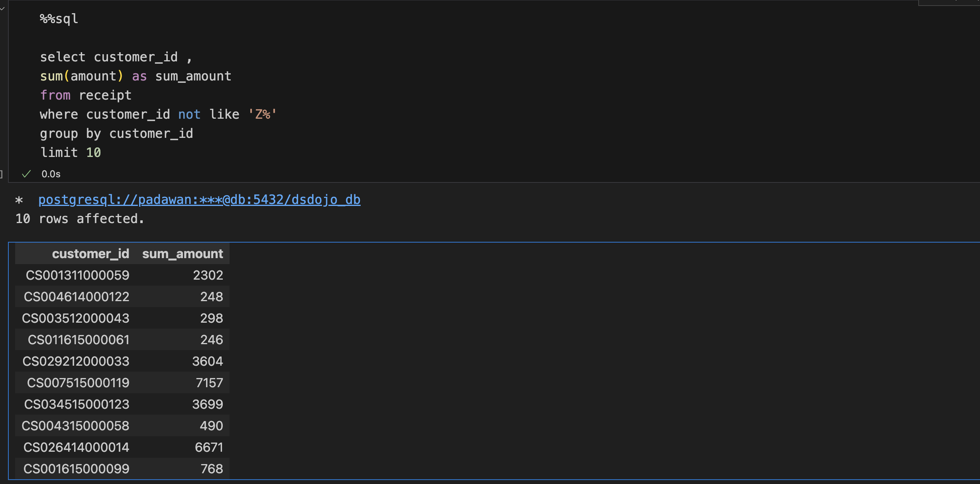The width and height of the screenshot is (980, 484).
Task: Open the postgresql dsdojo_db connection link
Action: [199, 200]
